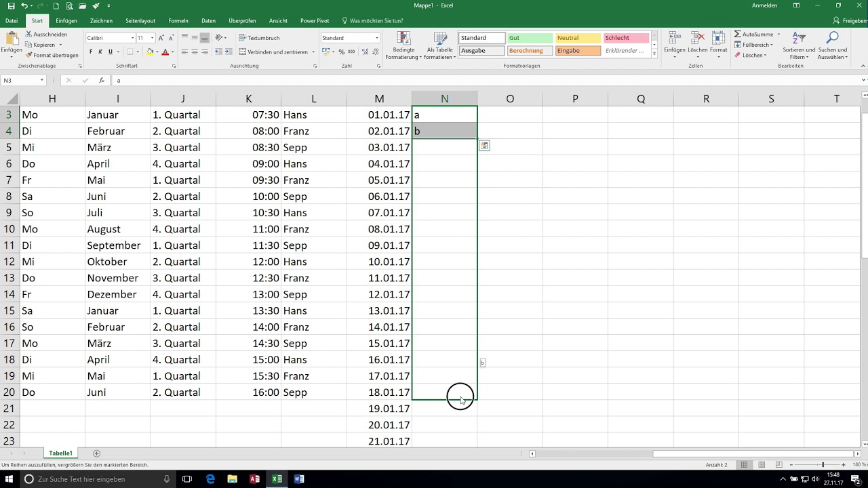Open the Einfügen ribbon tab
This screenshot has height=488, width=868.
coord(66,21)
